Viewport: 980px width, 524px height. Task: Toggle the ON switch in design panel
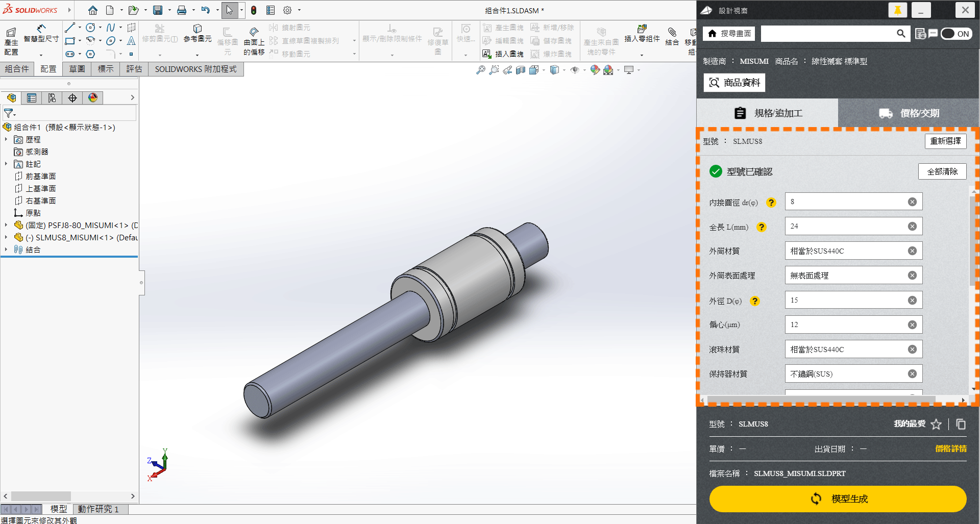click(956, 34)
